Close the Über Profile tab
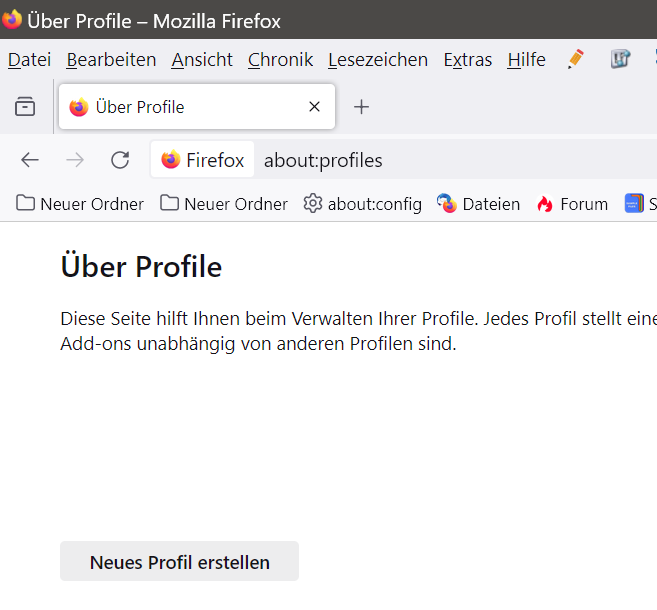This screenshot has width=657, height=610. click(314, 107)
